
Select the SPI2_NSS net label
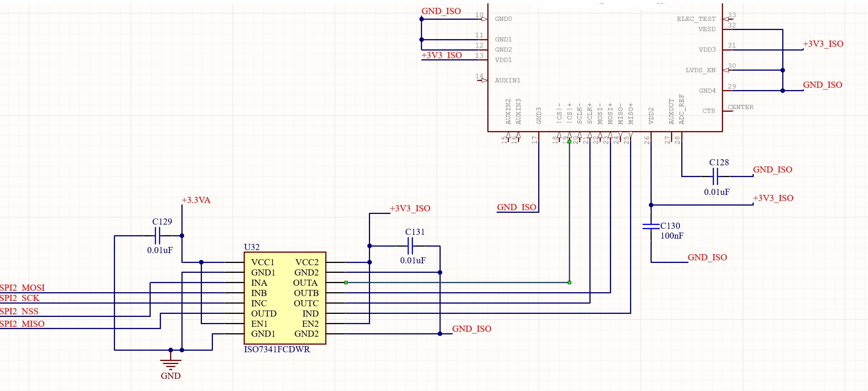tap(19, 311)
